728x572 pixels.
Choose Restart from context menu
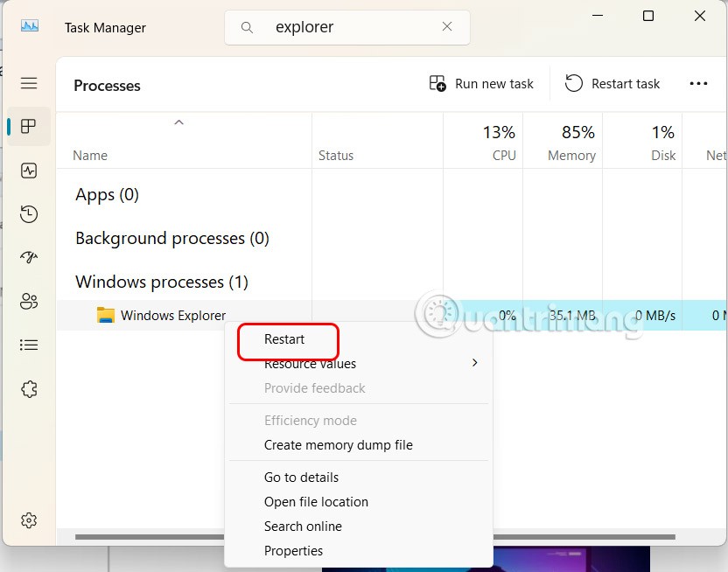285,339
